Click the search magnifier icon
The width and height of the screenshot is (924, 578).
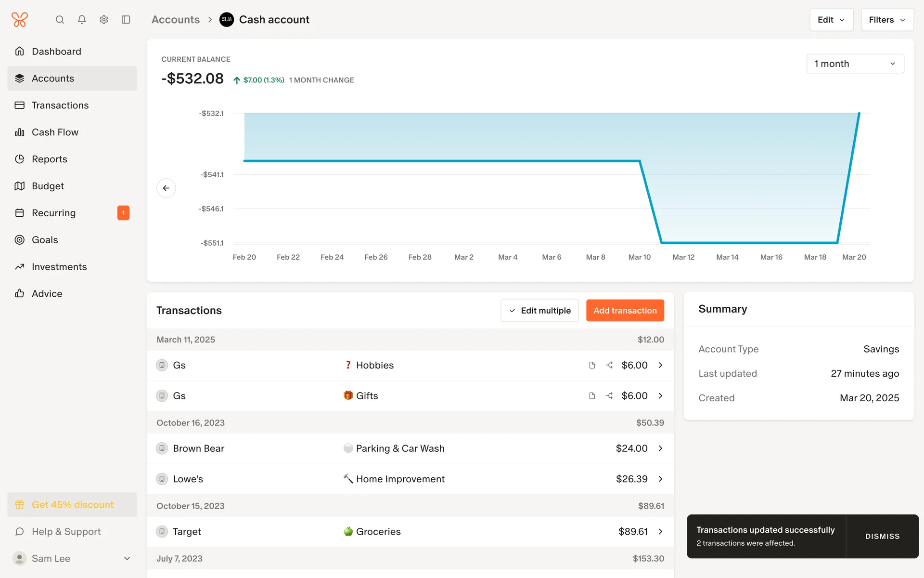(x=60, y=20)
